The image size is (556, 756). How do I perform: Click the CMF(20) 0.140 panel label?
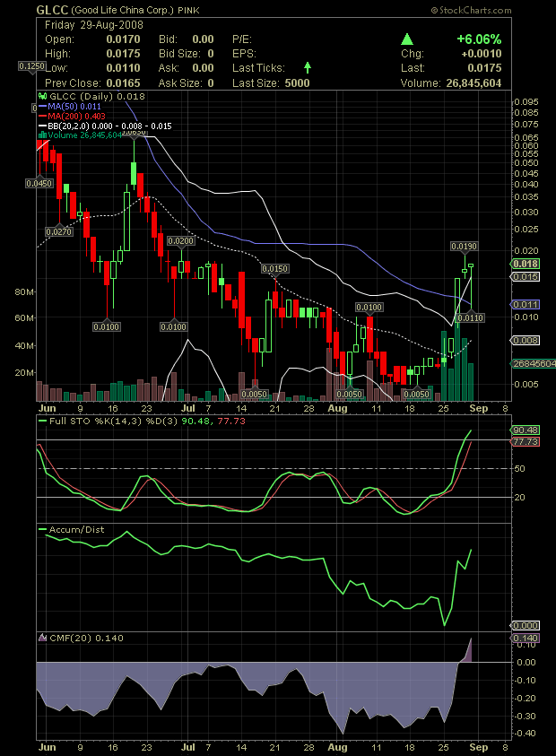coord(86,638)
